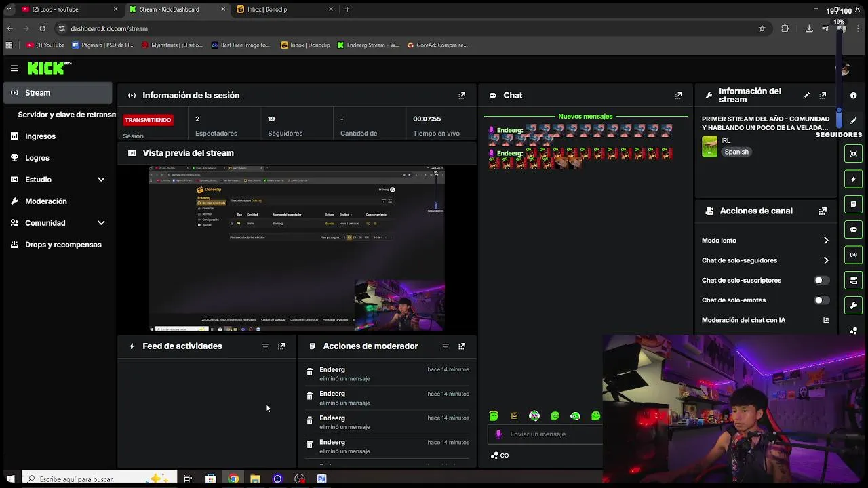Click the document icon in right strip
The image size is (868, 488).
click(853, 204)
